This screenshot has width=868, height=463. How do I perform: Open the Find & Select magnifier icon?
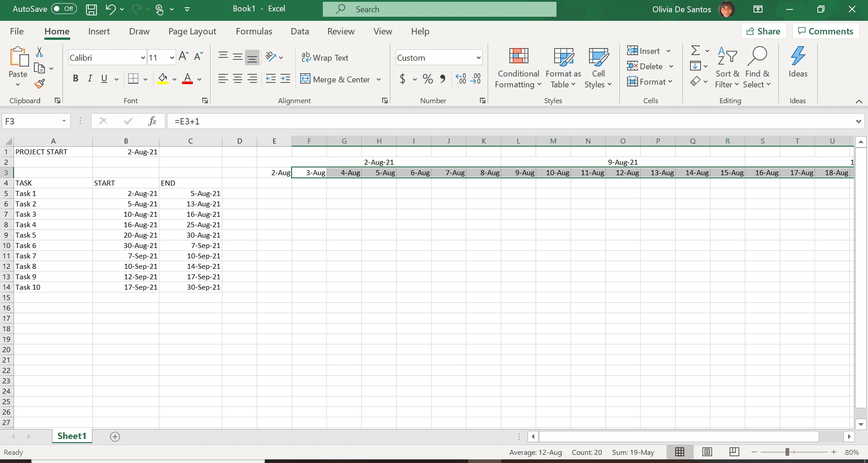coord(757,57)
